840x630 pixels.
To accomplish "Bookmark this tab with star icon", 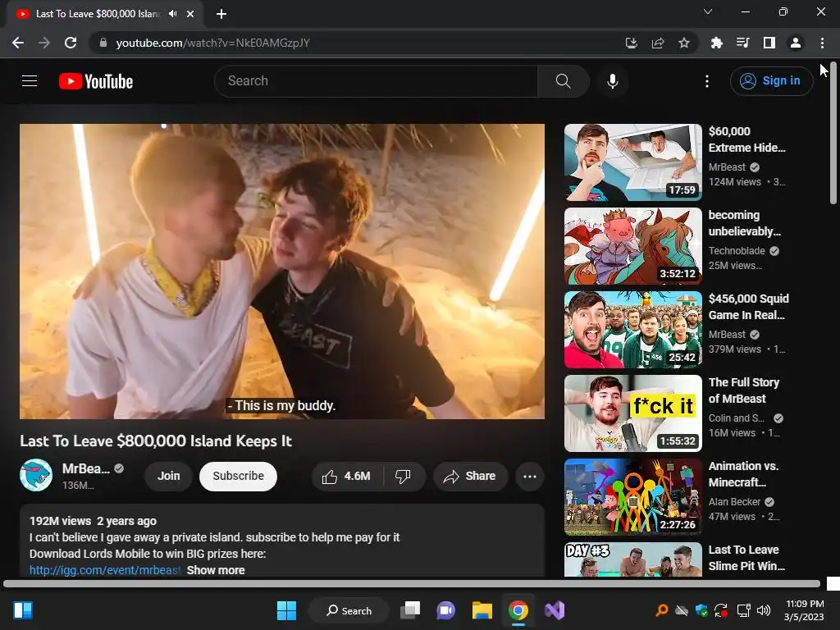I will tap(683, 43).
